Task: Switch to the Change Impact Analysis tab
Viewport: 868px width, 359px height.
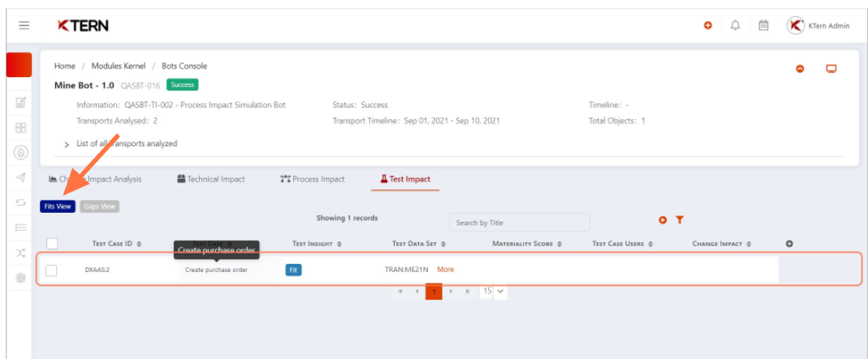Action: tap(95, 179)
